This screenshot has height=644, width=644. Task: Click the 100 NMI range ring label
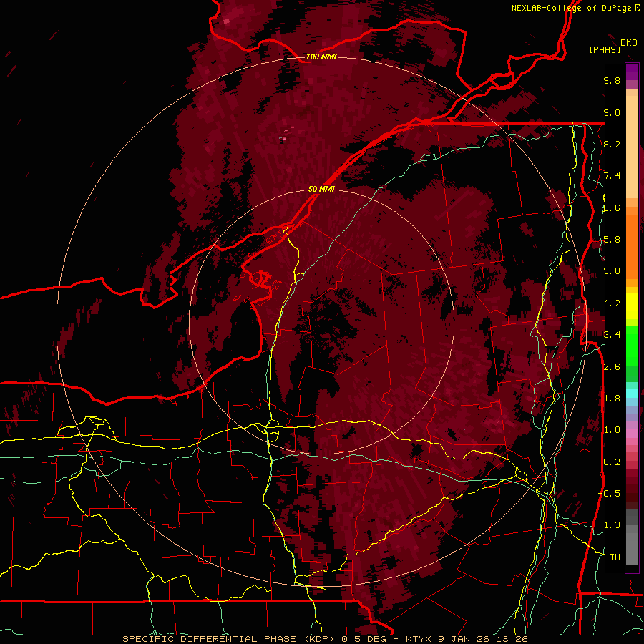click(321, 57)
